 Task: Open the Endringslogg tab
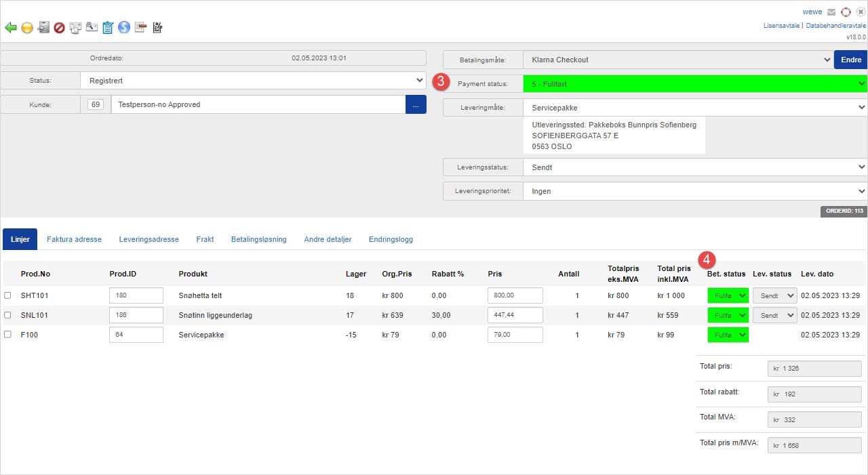[x=391, y=239]
